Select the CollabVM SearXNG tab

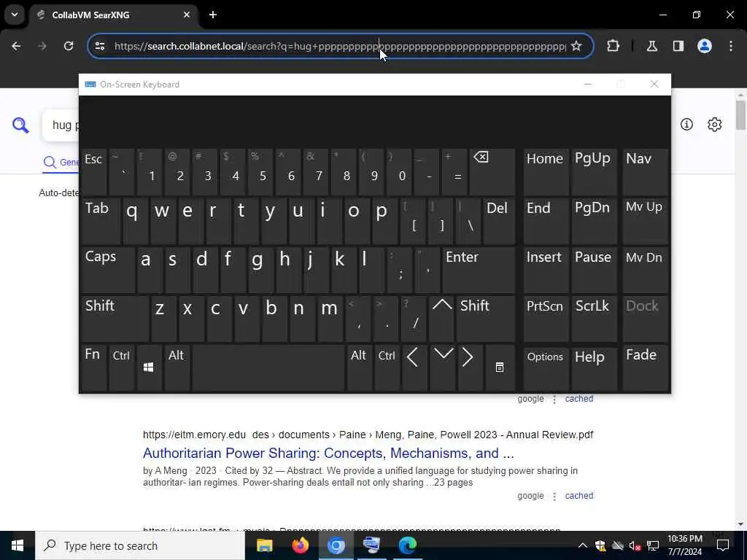coord(113,15)
